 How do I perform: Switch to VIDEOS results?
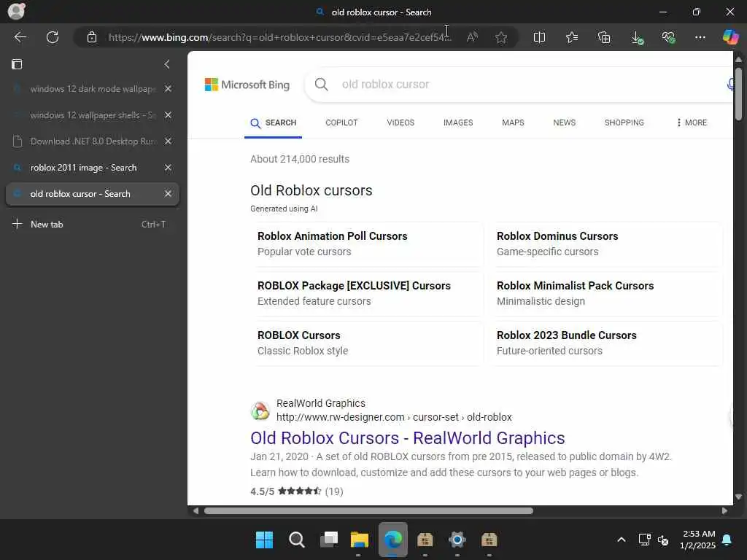400,122
